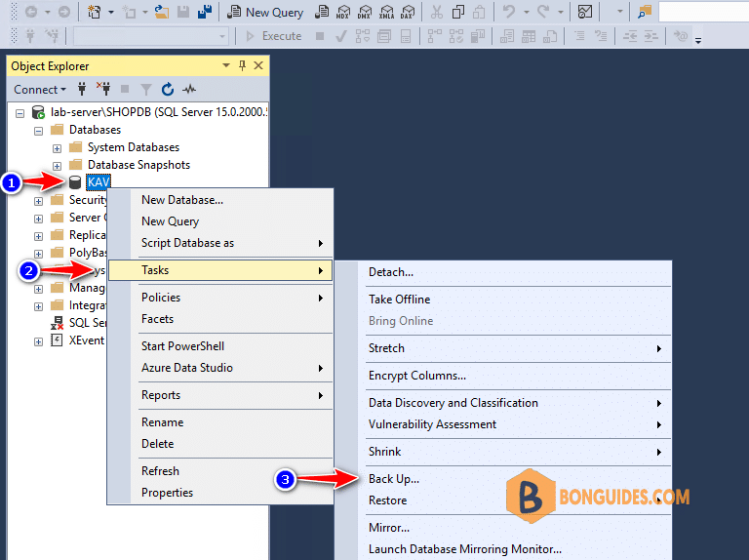Screen dimensions: 749x560
Task: Click the New Query toolbar button
Action: pyautogui.click(x=265, y=13)
